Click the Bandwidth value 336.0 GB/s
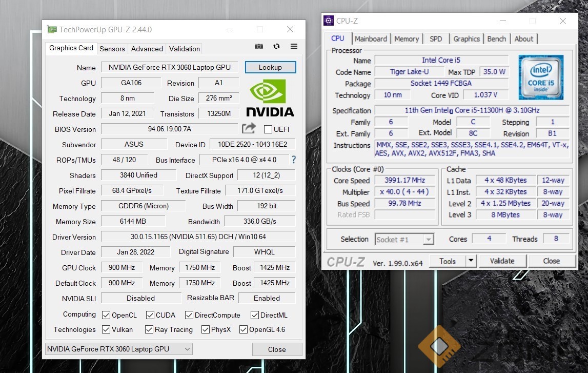588x373 pixels. click(x=260, y=222)
